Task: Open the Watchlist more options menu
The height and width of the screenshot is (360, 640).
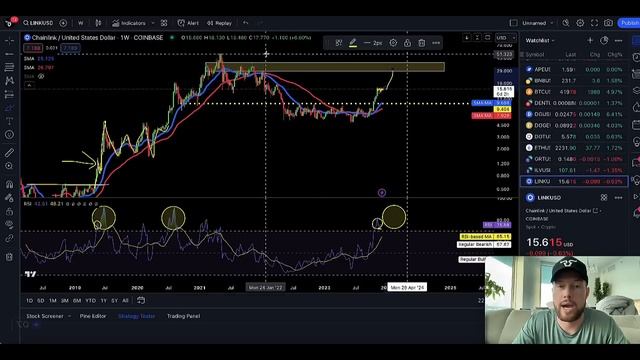Action: click(618, 40)
